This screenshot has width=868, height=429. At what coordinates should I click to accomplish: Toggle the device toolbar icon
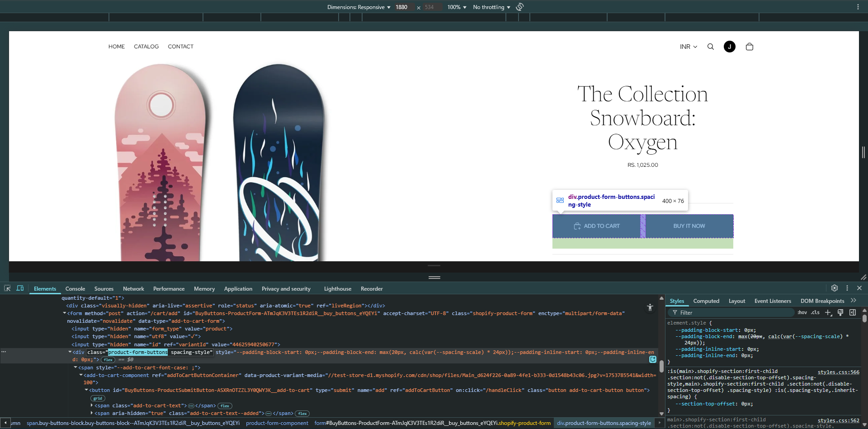click(x=20, y=288)
